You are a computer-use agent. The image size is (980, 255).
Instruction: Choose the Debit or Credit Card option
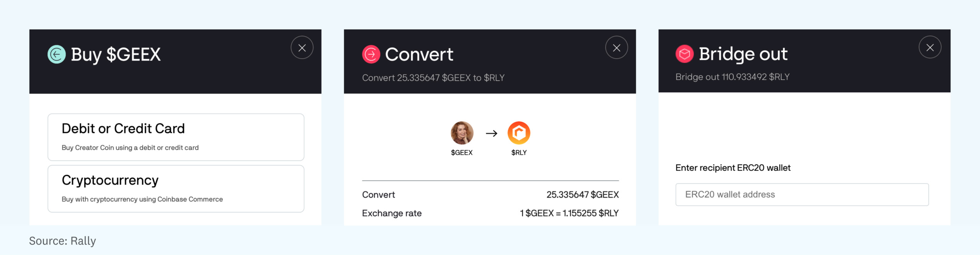[x=176, y=137]
